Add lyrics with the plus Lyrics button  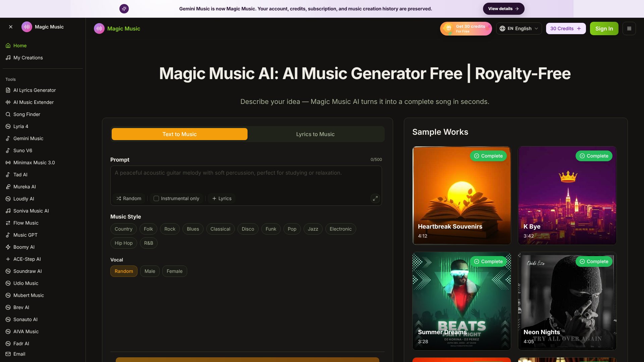point(222,198)
